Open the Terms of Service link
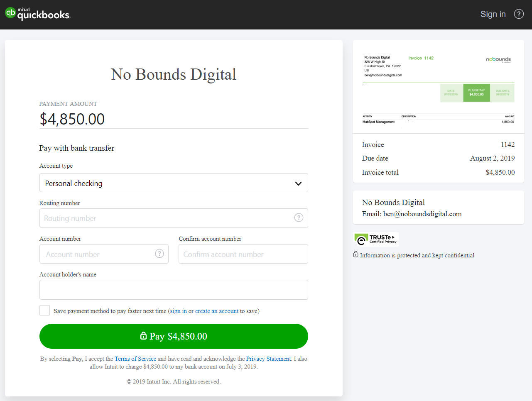532x401 pixels. point(135,359)
